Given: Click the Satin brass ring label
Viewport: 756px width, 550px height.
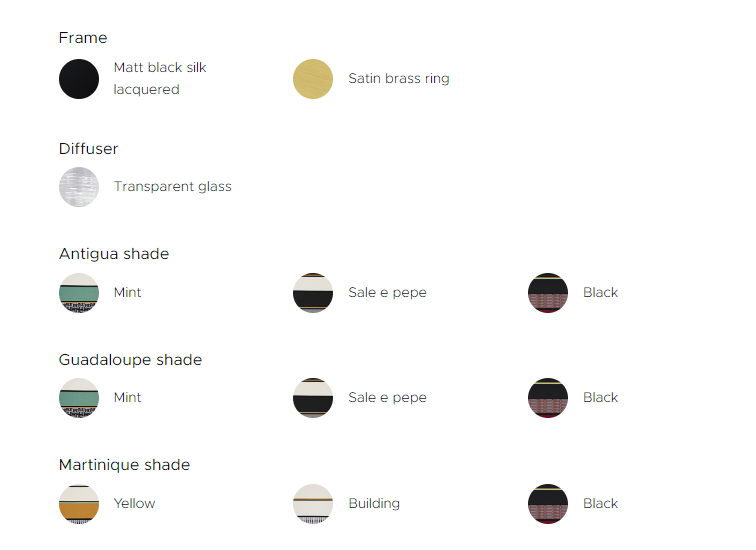Looking at the screenshot, I should coord(398,79).
